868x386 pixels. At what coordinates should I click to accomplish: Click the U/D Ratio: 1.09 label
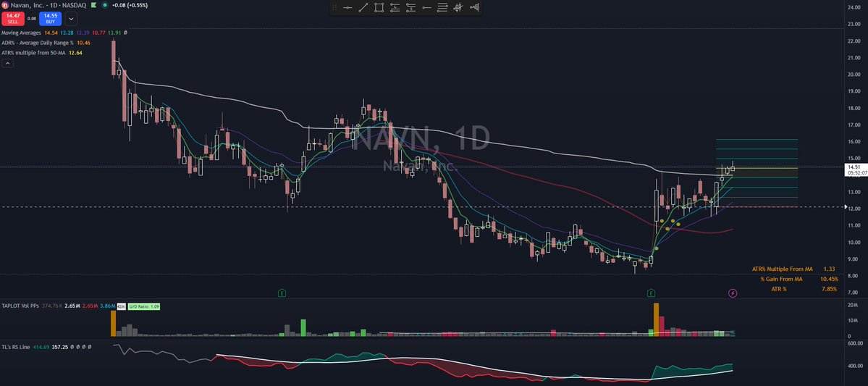coord(144,306)
